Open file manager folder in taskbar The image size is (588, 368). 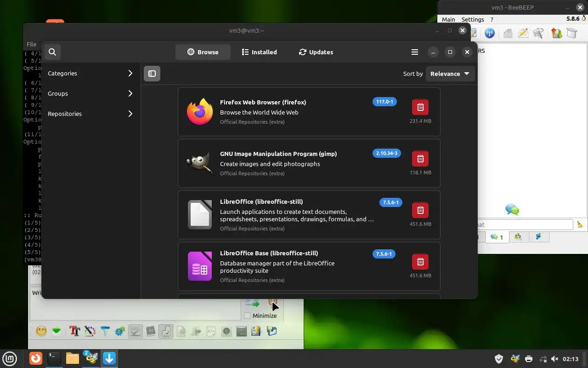point(72,358)
